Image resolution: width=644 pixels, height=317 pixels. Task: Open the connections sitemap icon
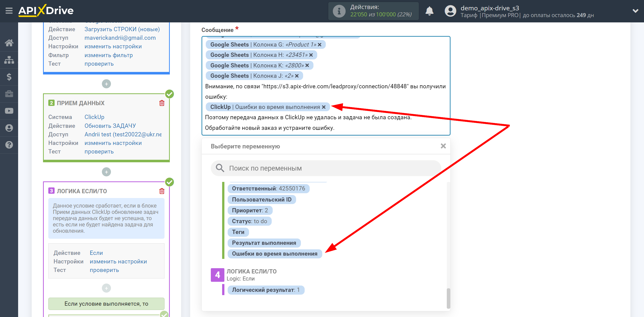coord(9,60)
